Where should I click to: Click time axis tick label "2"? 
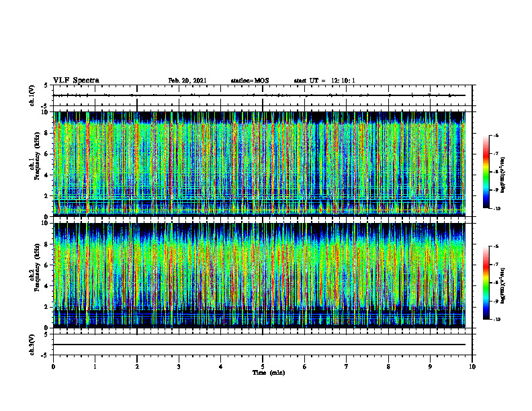[137, 367]
